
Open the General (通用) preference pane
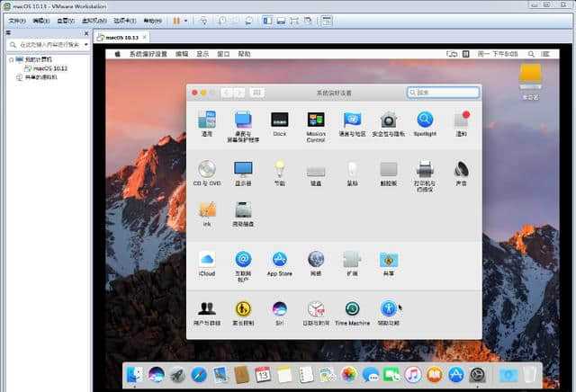(207, 124)
